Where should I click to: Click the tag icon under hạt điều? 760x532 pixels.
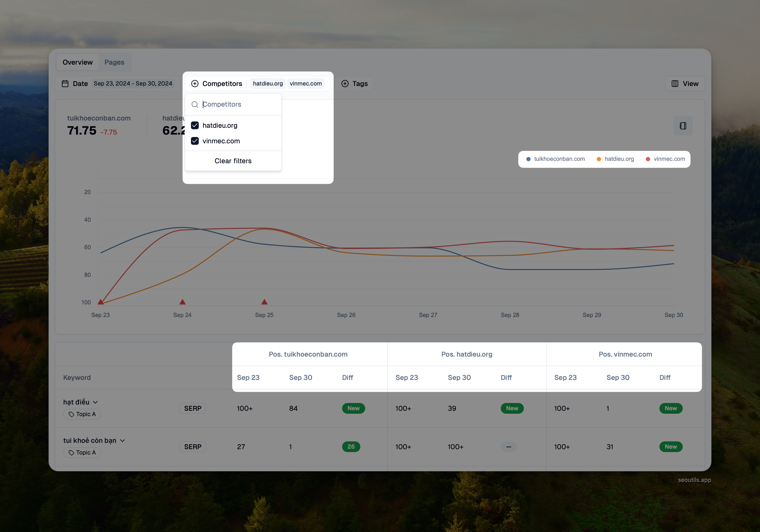[71, 414]
